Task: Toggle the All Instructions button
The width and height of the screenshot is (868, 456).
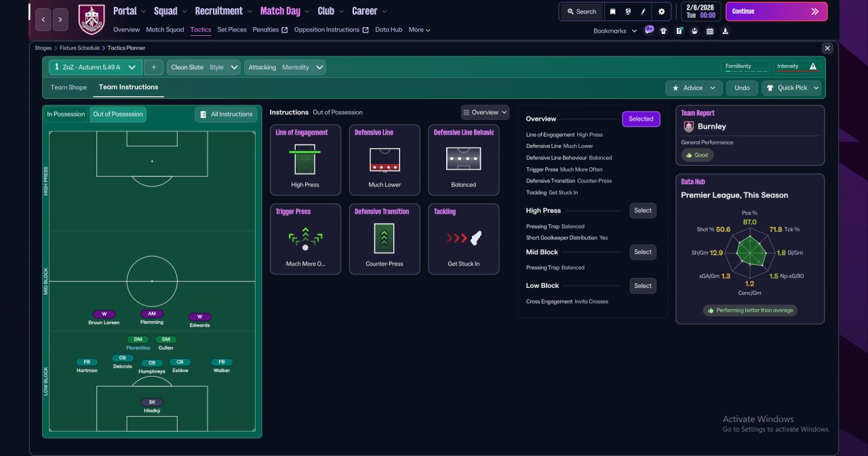Action: (x=226, y=115)
